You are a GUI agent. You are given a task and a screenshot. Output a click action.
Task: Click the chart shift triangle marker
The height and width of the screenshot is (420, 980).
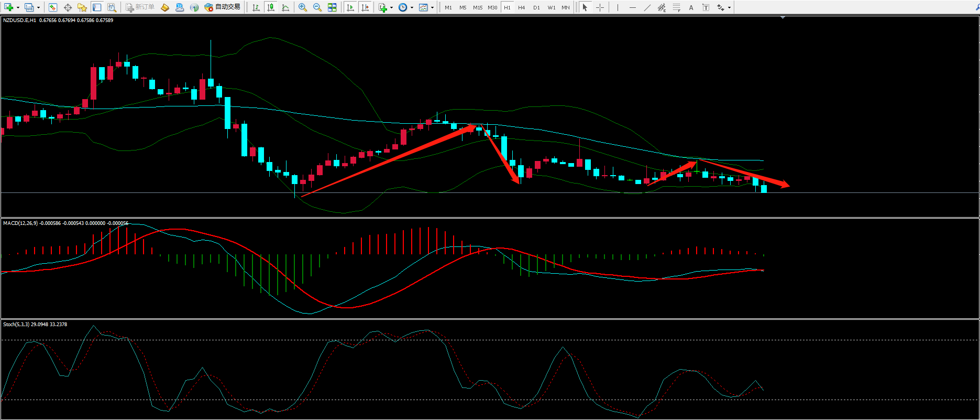tap(783, 18)
